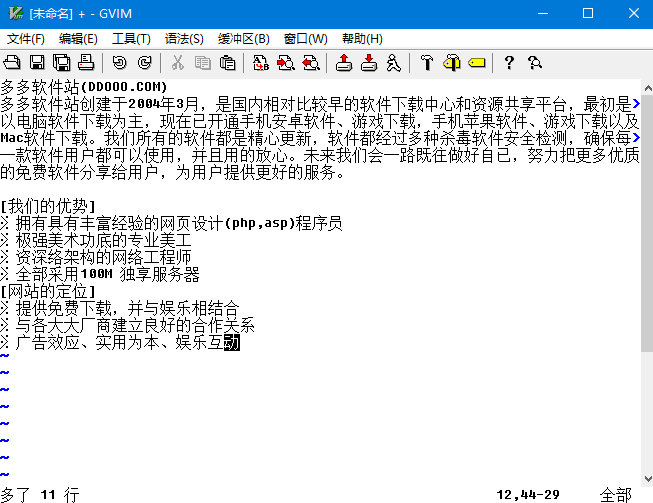This screenshot has width=653, height=503.
Task: Click the Cut scissors icon
Action: [178, 63]
